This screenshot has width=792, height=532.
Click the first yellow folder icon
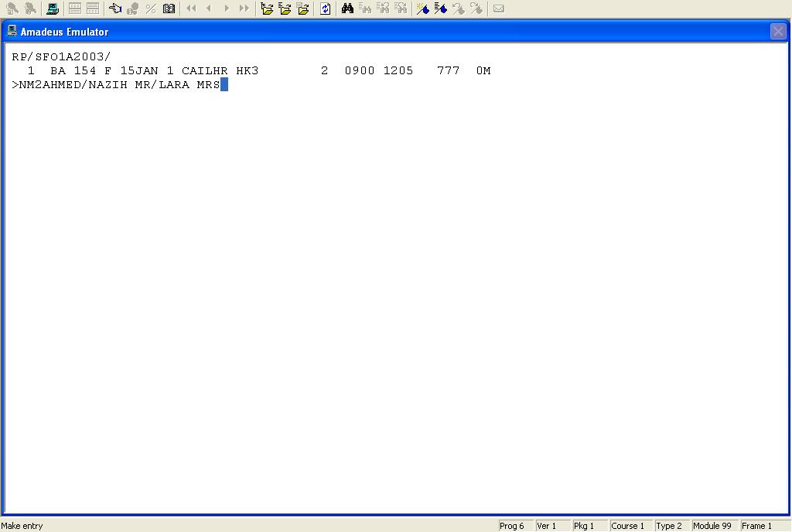267,9
